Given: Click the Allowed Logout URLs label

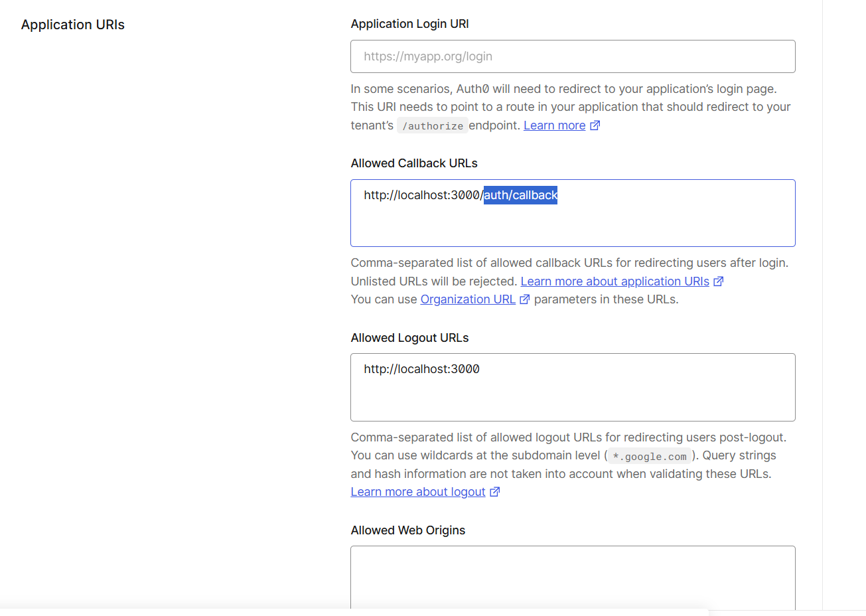Looking at the screenshot, I should pos(409,338).
